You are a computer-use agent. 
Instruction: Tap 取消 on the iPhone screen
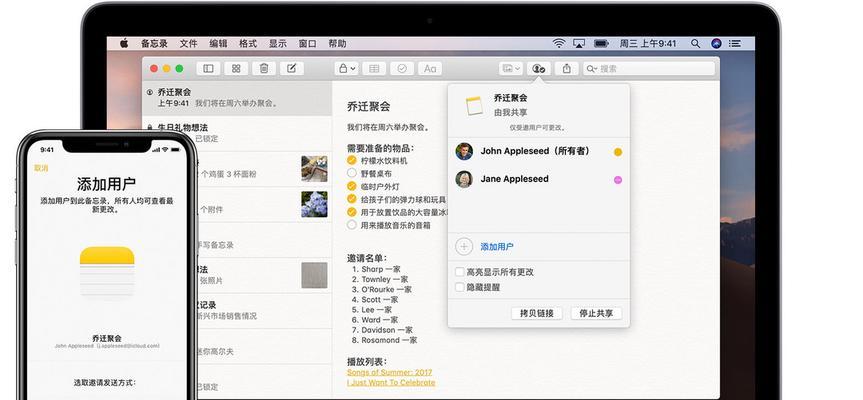click(41, 168)
